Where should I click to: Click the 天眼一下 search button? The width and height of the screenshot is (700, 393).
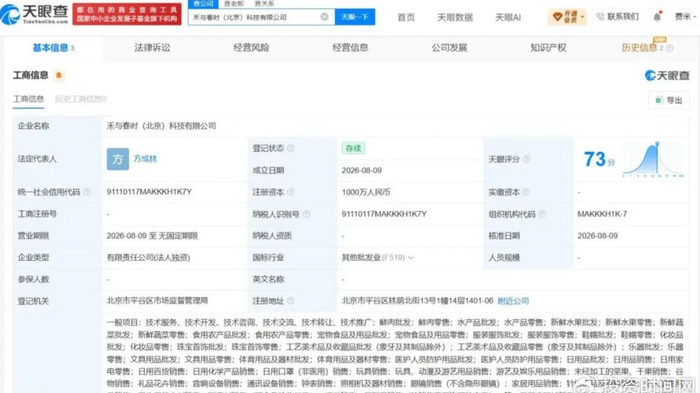355,17
